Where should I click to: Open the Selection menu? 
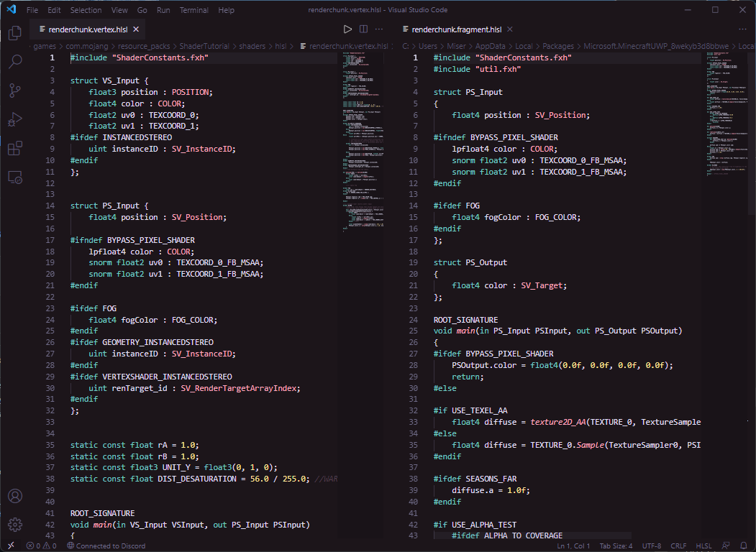86,10
